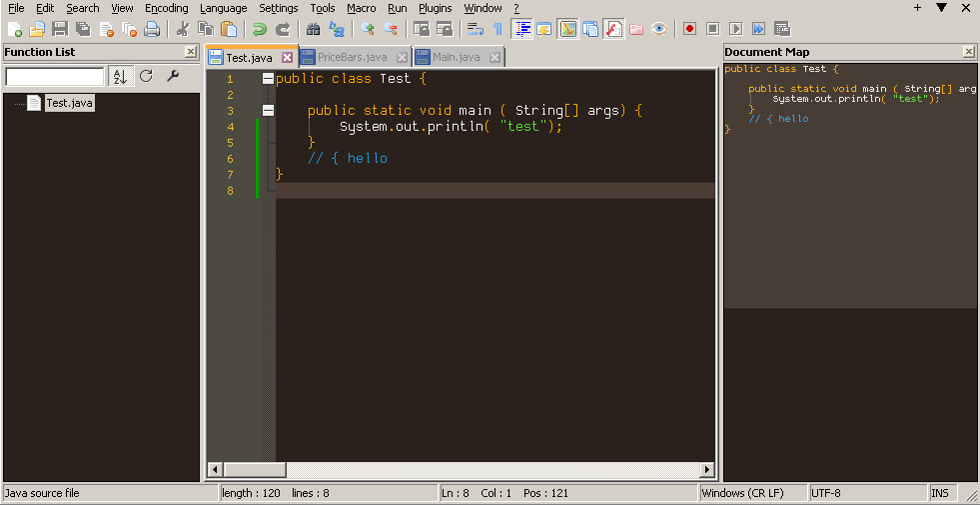The image size is (980, 505).
Task: Open the Edit menu
Action: (45, 8)
